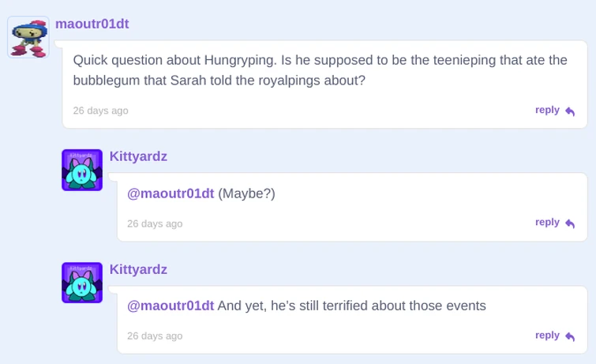Open the maoutr01dt username link above the question
The height and width of the screenshot is (364, 596).
point(92,24)
